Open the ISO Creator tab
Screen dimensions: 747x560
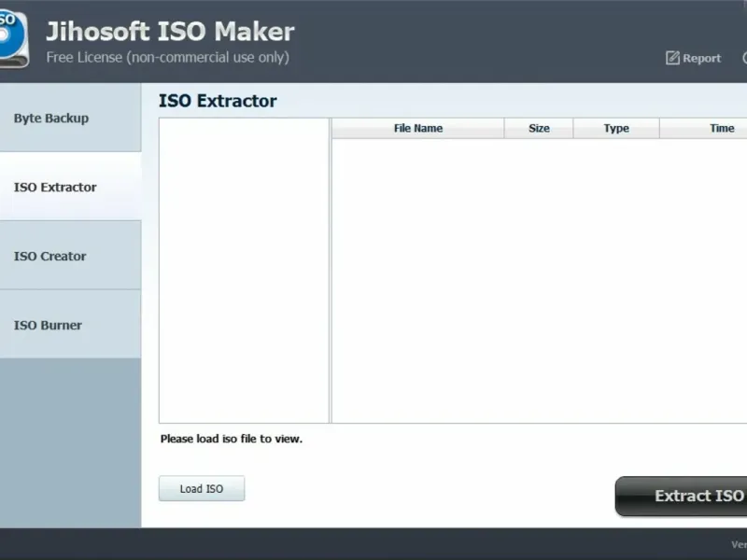click(71, 256)
